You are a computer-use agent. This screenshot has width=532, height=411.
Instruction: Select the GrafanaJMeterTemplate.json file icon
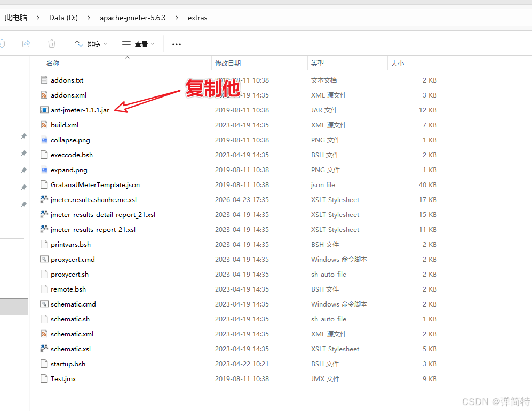coord(44,184)
